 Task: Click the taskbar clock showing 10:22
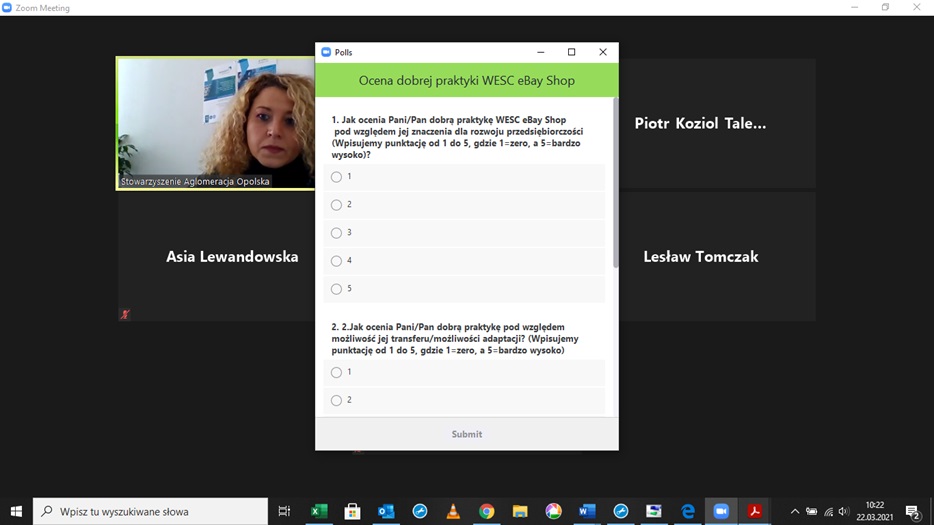[x=874, y=511]
